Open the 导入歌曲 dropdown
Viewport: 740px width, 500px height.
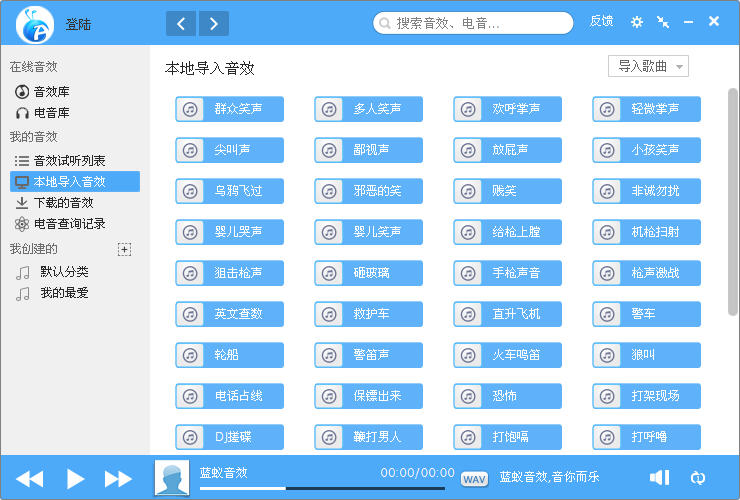[648, 66]
